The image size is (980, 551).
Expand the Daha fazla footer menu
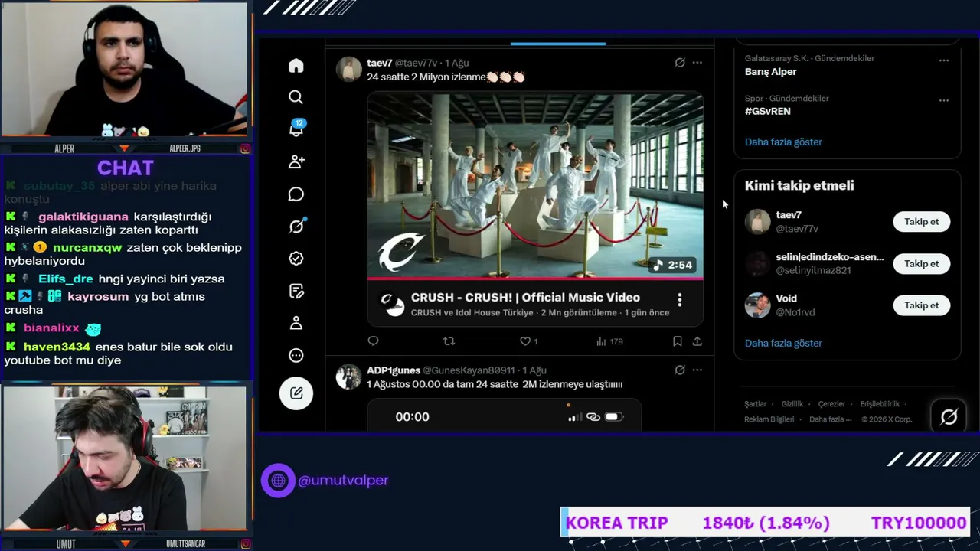(830, 419)
